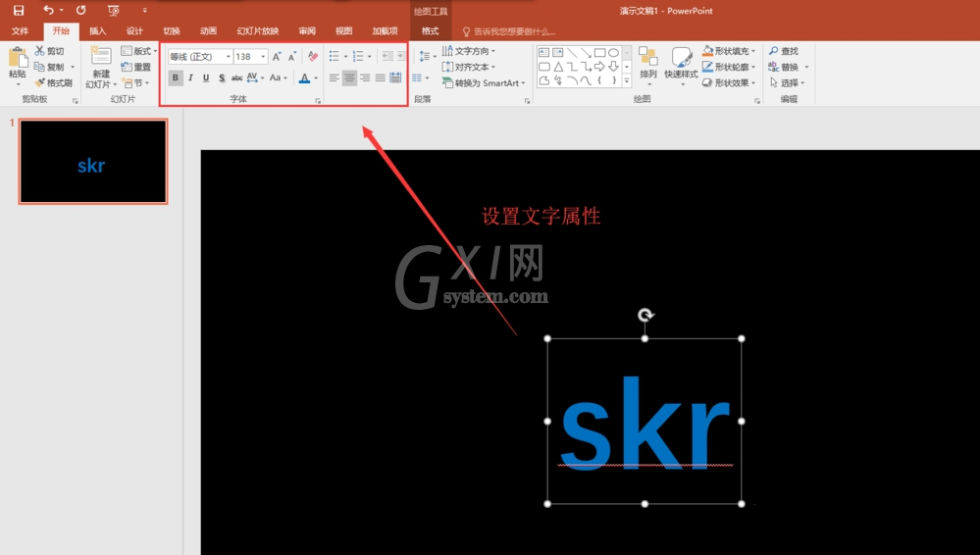Select oval shape in gallery

point(614,53)
